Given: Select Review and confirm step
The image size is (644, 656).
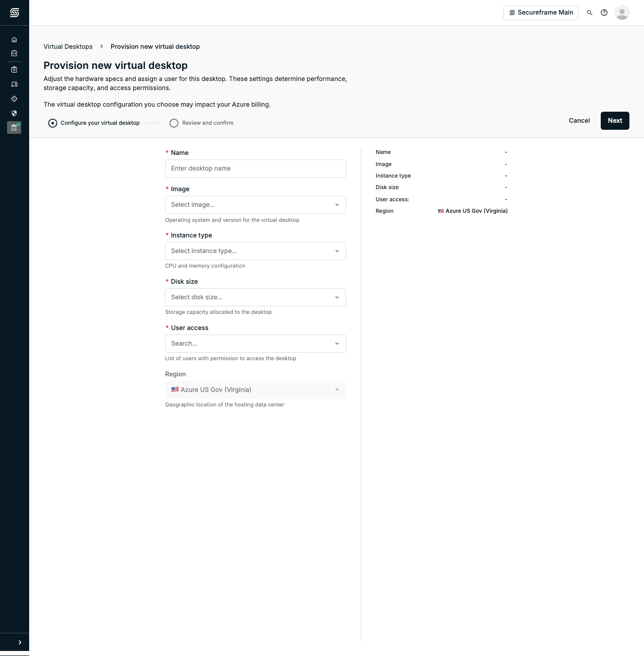Looking at the screenshot, I should pyautogui.click(x=201, y=123).
